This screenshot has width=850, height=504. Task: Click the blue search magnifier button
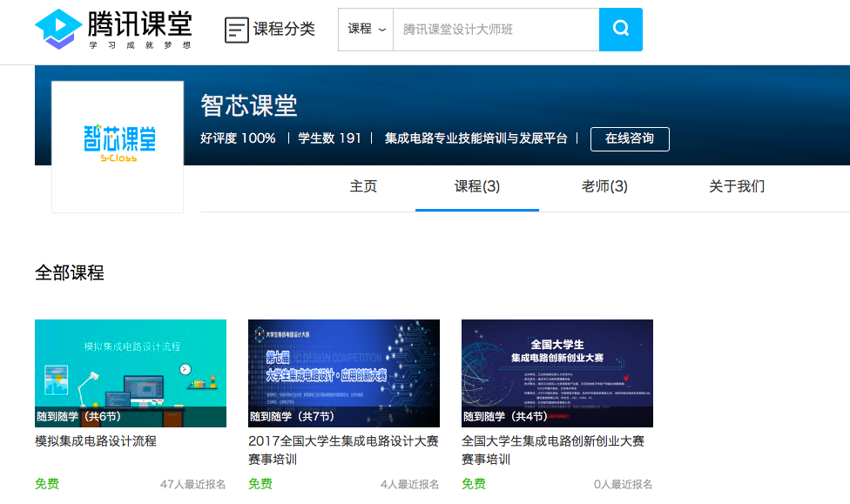(x=621, y=30)
